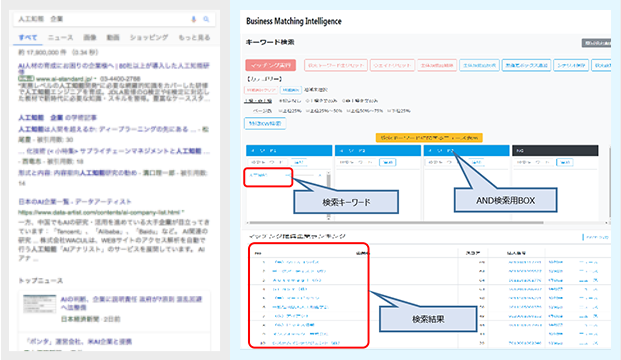The width and height of the screenshot is (621, 360).
Task: Switch to the ショッピング tab
Action: [x=149, y=38]
